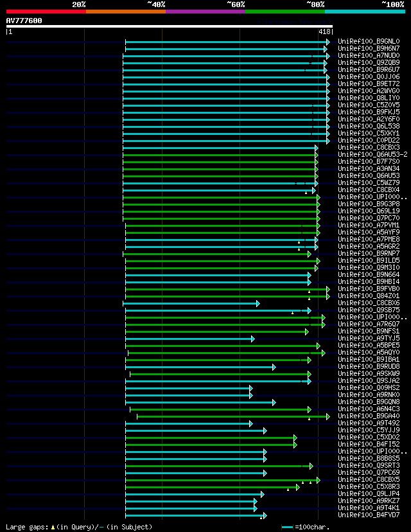Select the AV777600 query label

(x=24, y=21)
